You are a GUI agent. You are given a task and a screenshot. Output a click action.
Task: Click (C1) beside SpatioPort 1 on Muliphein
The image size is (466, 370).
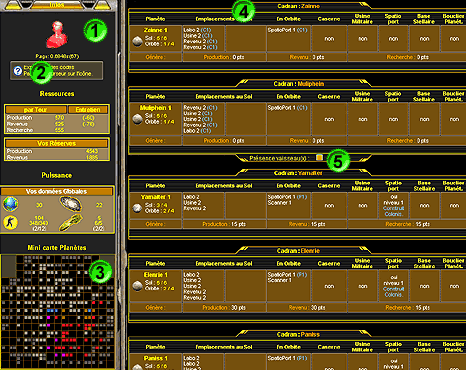pyautogui.click(x=302, y=108)
